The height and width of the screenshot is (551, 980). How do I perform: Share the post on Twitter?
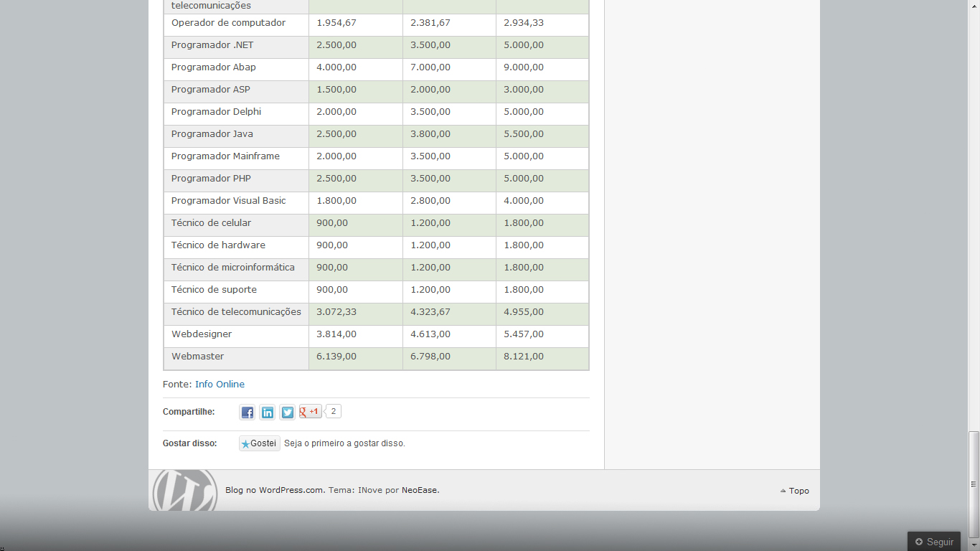click(x=288, y=413)
